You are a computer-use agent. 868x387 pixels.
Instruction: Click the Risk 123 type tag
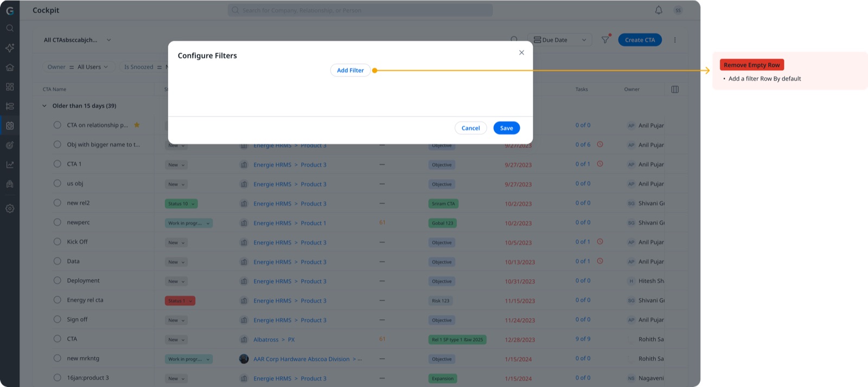[x=441, y=301]
